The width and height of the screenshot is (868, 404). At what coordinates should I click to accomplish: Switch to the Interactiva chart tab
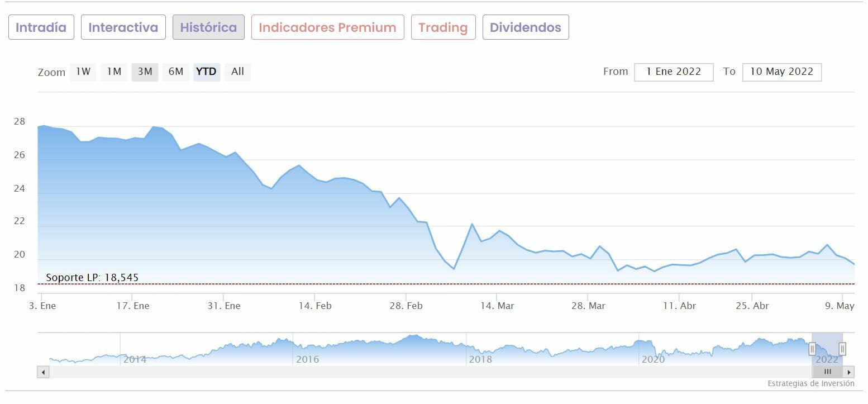point(123,27)
